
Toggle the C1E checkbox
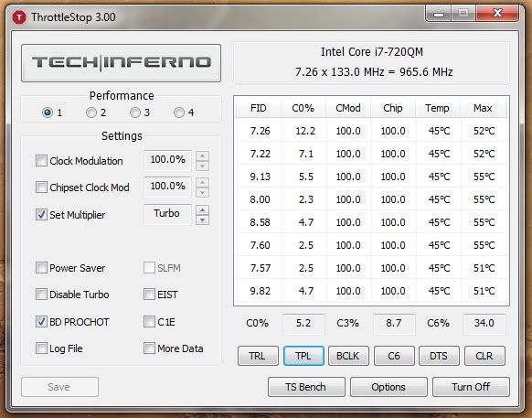149,322
